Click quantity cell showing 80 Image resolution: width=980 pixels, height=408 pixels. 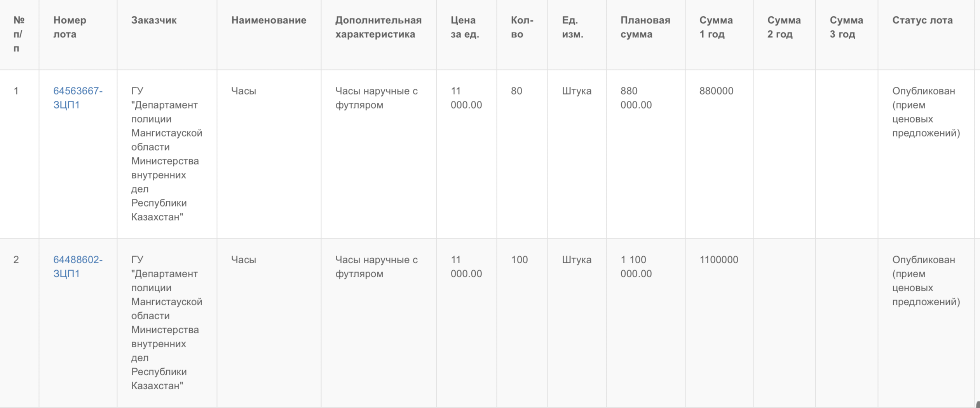click(x=516, y=91)
